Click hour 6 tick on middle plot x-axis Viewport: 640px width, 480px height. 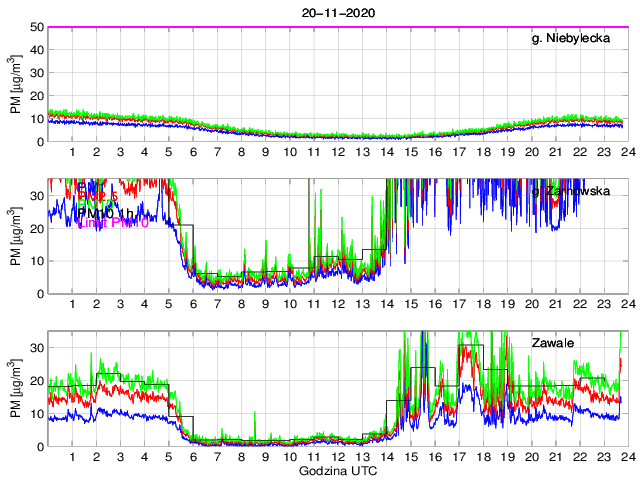[x=192, y=305]
